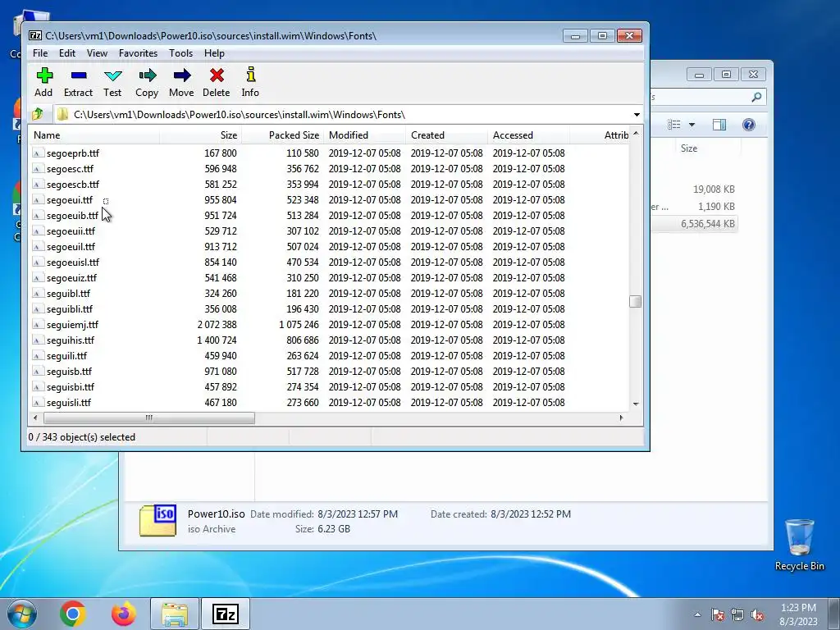The image size is (840, 630).
Task: Click the scroll down arrow of file list
Action: (636, 404)
